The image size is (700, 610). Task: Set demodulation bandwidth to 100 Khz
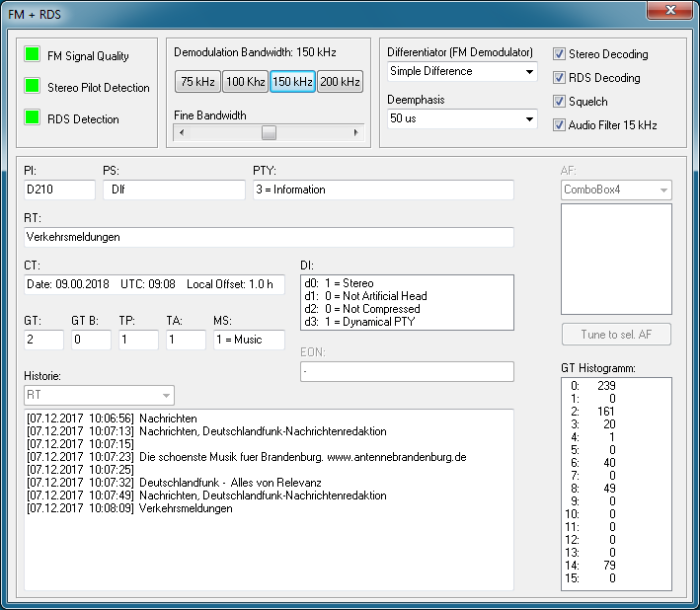coord(246,82)
